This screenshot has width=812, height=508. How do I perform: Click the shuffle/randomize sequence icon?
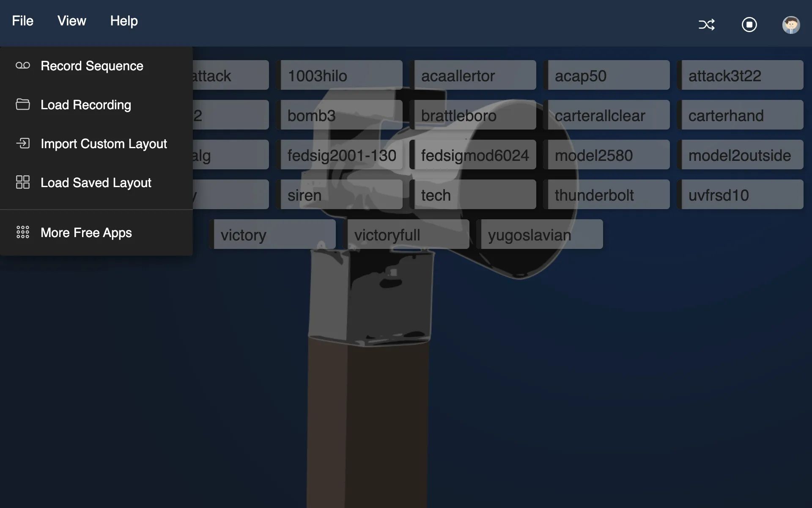tap(707, 25)
